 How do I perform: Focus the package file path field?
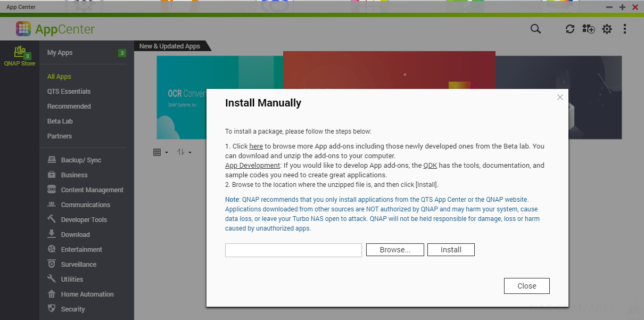pos(293,250)
